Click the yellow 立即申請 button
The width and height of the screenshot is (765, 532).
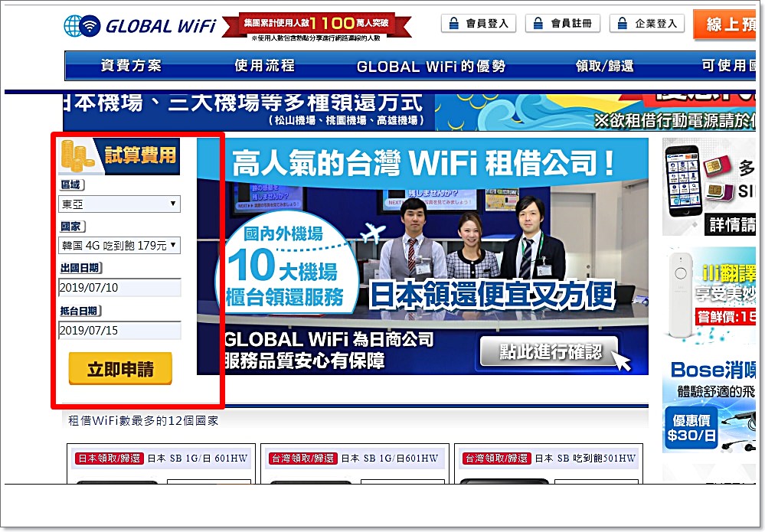coord(120,369)
